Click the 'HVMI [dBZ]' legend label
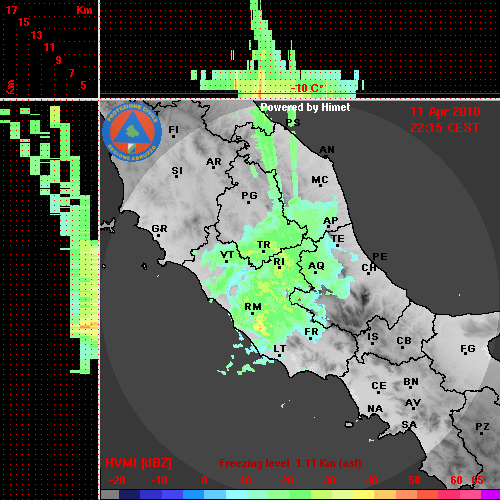 pyautogui.click(x=138, y=463)
